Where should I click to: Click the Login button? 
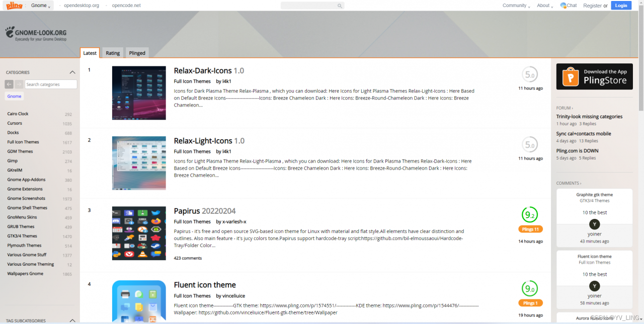tap(621, 6)
